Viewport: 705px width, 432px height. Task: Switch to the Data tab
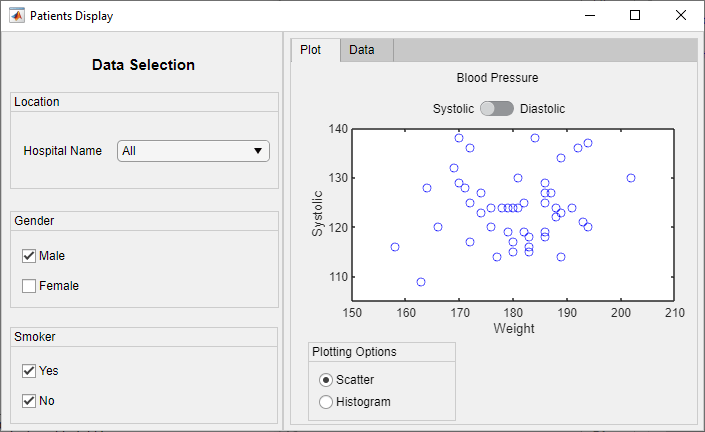[362, 50]
